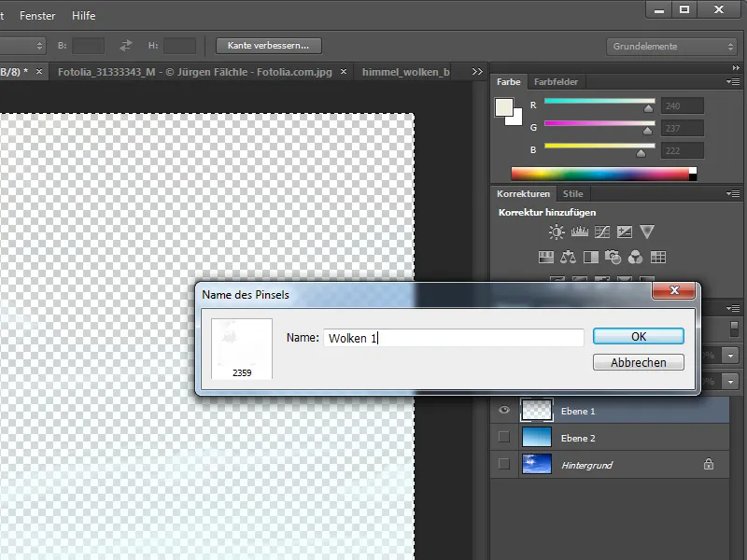Screen dimensions: 747x560
Task: Click the B width input field
Action: [88, 46]
